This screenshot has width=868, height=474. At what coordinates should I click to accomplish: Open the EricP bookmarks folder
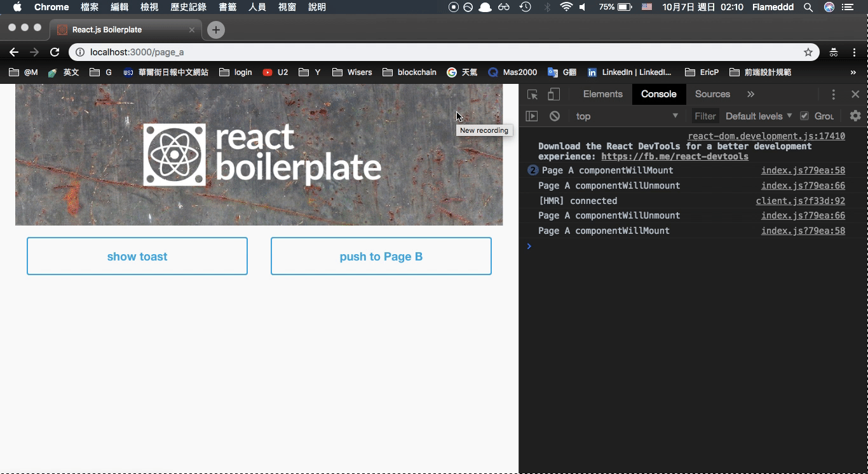(x=702, y=72)
